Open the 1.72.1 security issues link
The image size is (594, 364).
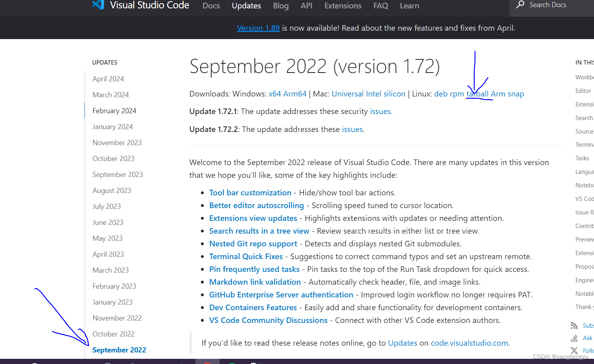380,111
